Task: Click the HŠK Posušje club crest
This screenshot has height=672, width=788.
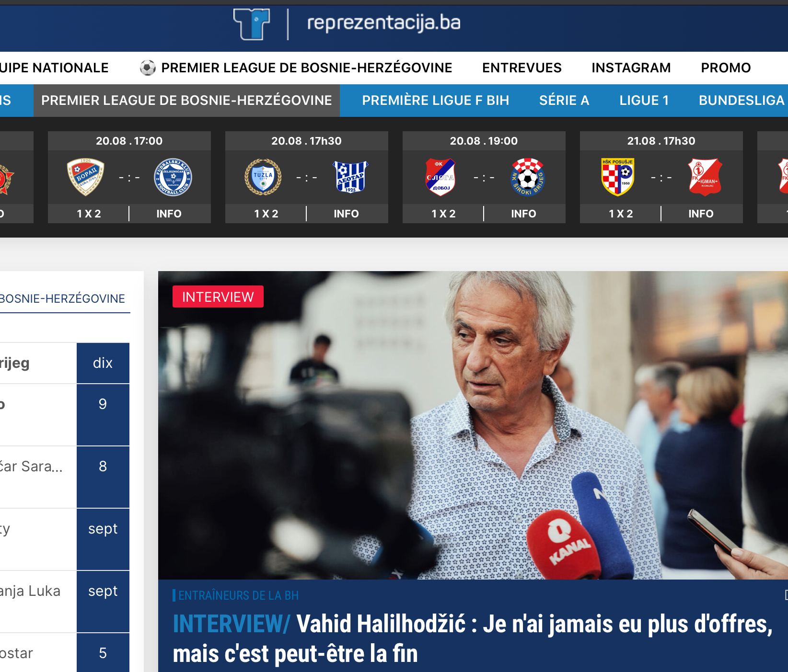Action: tap(618, 177)
